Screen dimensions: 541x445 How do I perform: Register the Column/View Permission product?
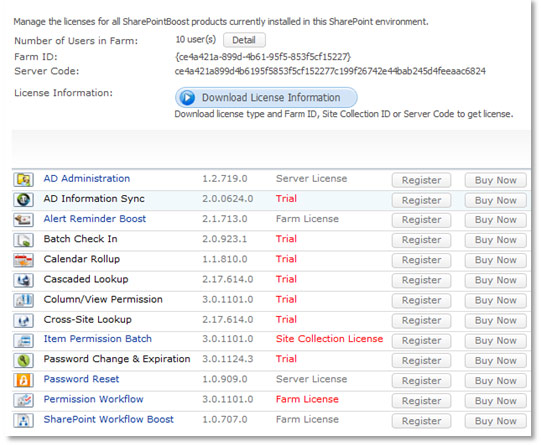click(x=421, y=300)
